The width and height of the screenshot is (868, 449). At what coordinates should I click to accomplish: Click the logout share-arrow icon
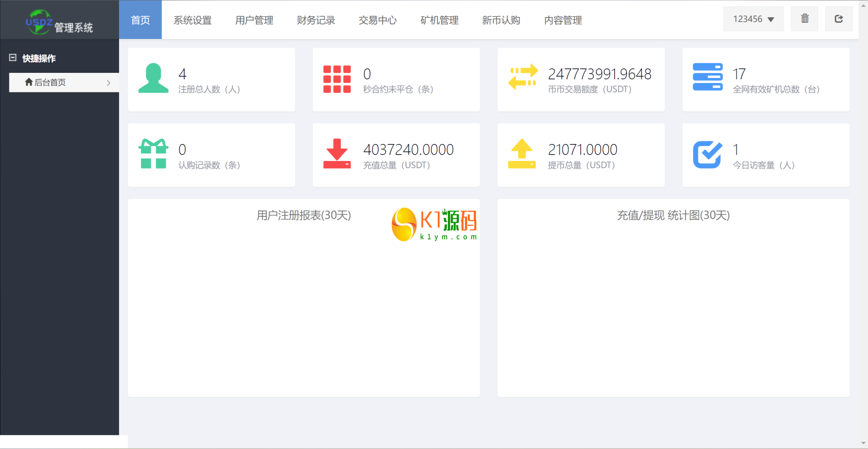tap(839, 19)
